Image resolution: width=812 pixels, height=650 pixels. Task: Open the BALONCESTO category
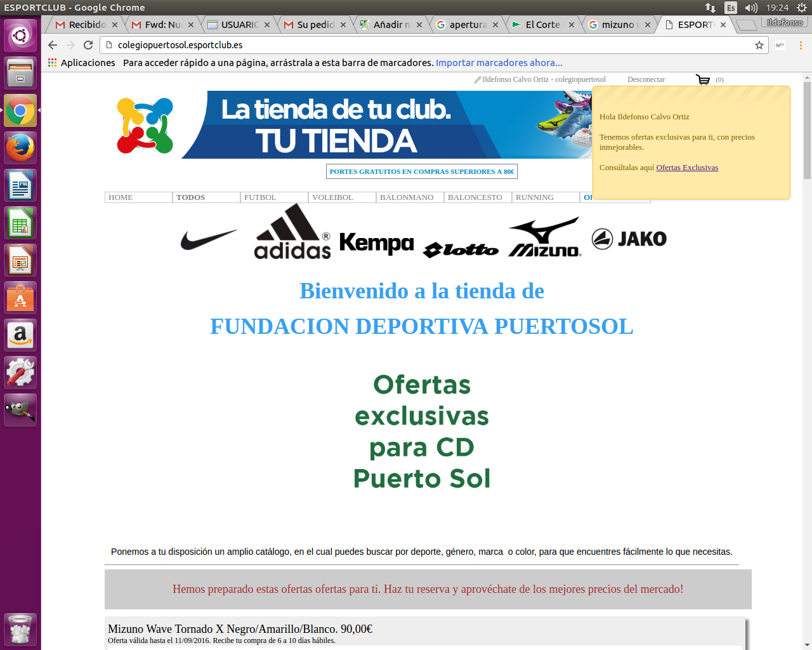tap(477, 197)
